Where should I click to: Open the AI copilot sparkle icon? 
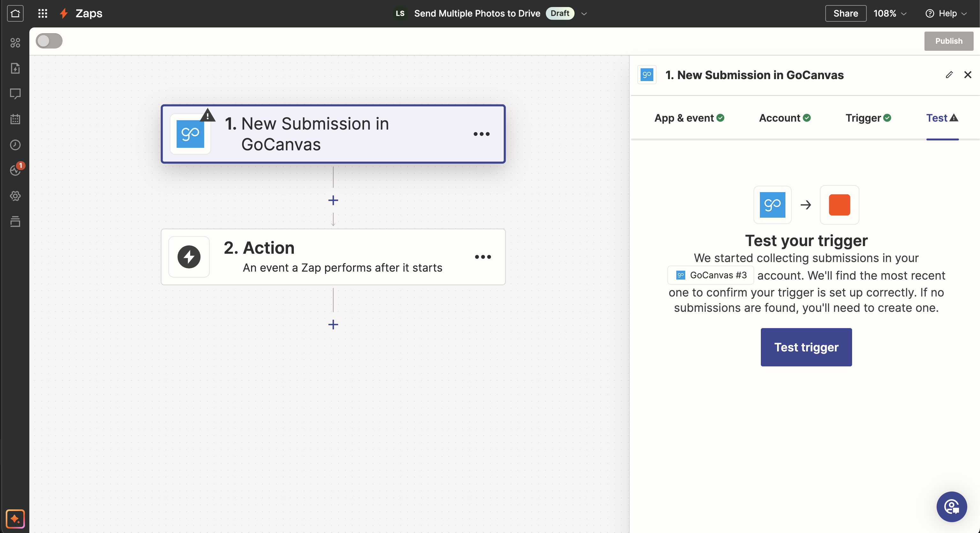[x=15, y=519]
